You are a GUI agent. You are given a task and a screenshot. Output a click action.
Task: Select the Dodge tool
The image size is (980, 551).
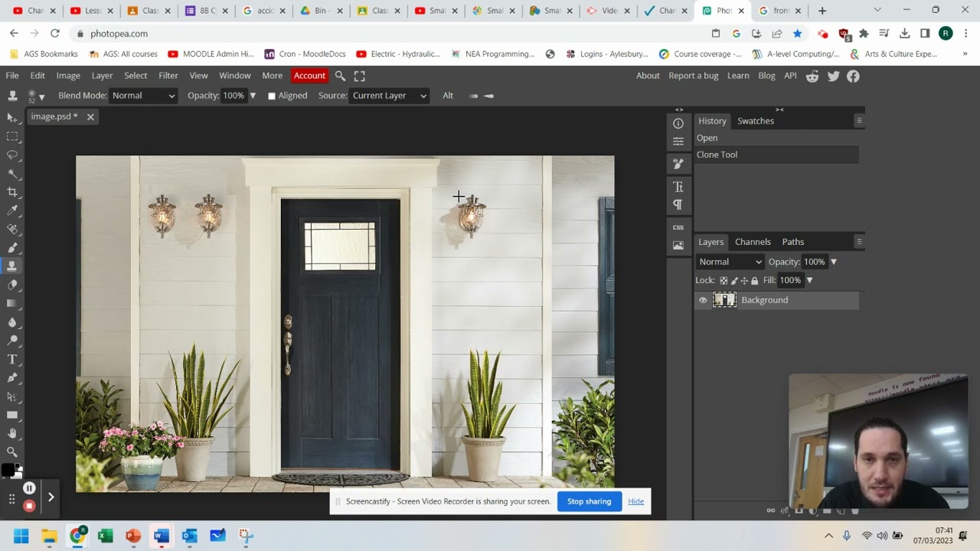tap(12, 341)
